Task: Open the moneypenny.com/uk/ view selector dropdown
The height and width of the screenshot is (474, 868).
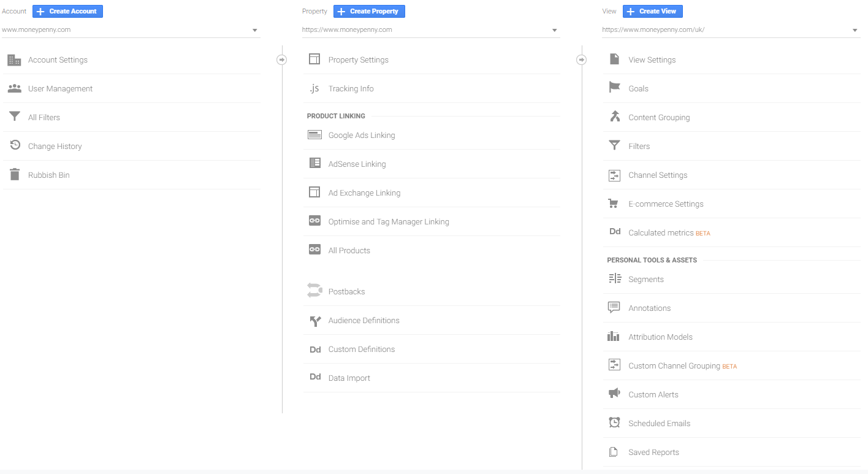Action: pyautogui.click(x=731, y=29)
